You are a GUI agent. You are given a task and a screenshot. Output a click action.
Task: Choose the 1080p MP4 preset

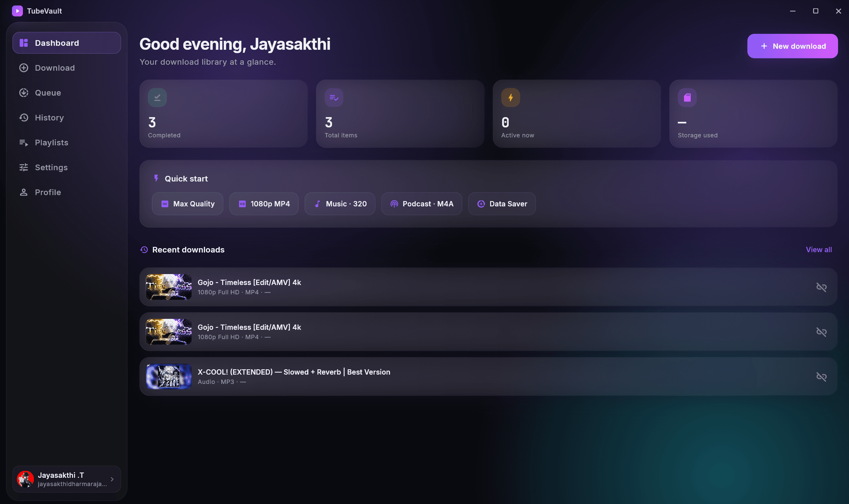(264, 204)
